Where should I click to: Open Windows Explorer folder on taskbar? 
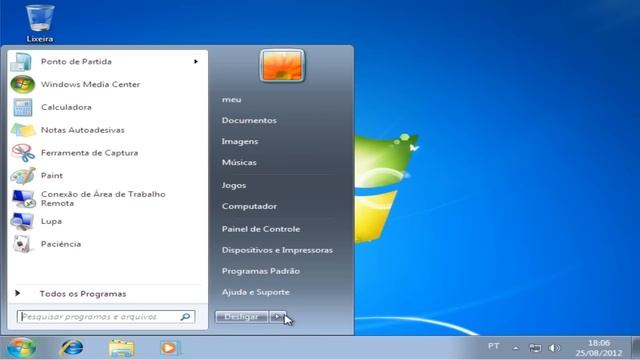pos(121,348)
